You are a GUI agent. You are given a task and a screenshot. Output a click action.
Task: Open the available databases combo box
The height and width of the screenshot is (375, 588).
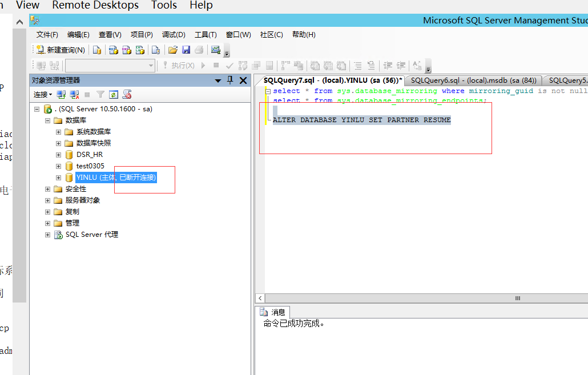pyautogui.click(x=110, y=66)
